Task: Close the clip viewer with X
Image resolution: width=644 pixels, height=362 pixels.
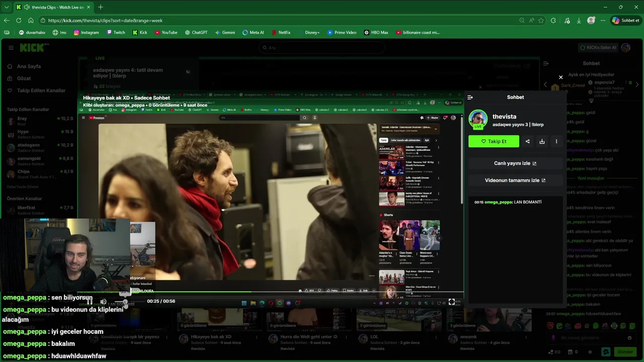Action: click(560, 77)
